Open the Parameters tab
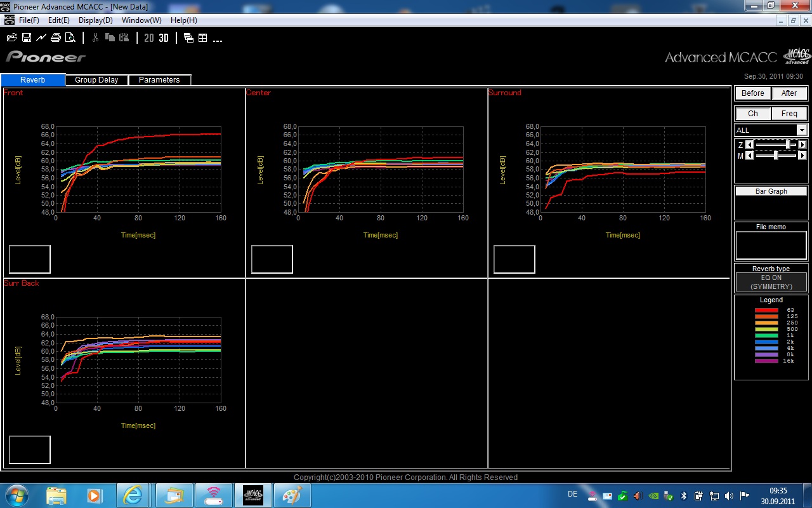This screenshot has height=508, width=812. [x=159, y=80]
